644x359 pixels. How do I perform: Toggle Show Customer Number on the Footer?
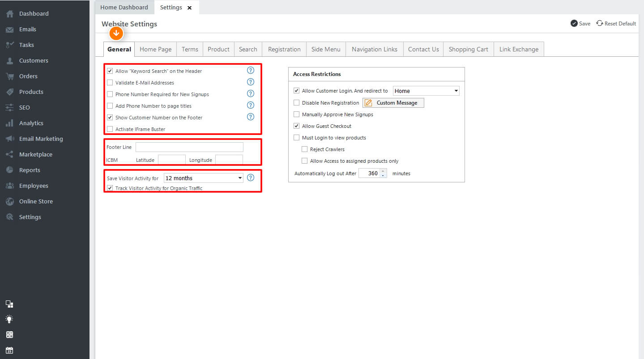[110, 117]
